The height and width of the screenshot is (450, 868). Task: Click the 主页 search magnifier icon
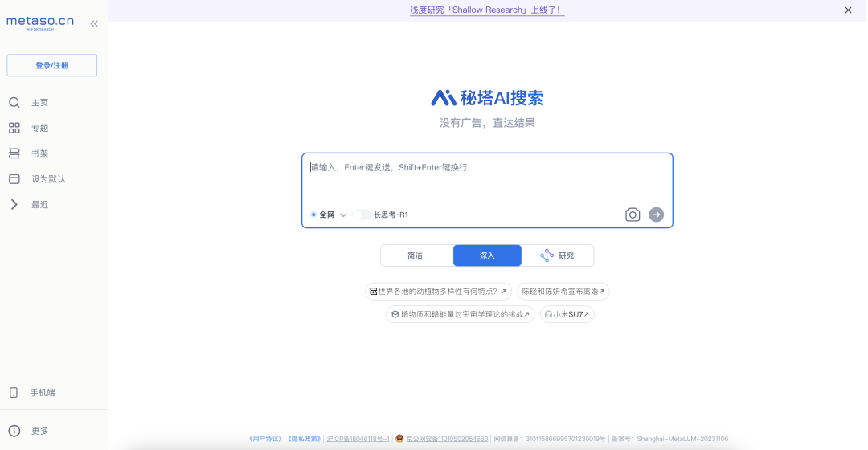[x=14, y=102]
